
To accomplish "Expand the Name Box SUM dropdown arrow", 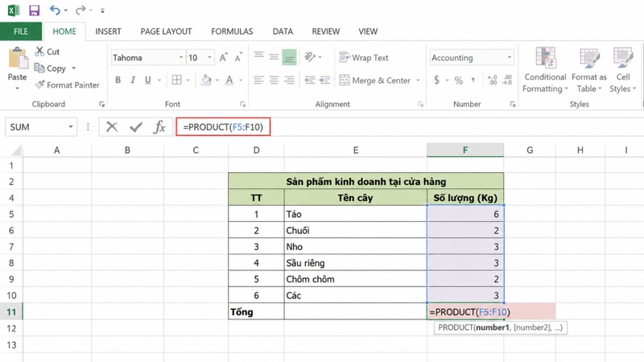I will pos(71,127).
